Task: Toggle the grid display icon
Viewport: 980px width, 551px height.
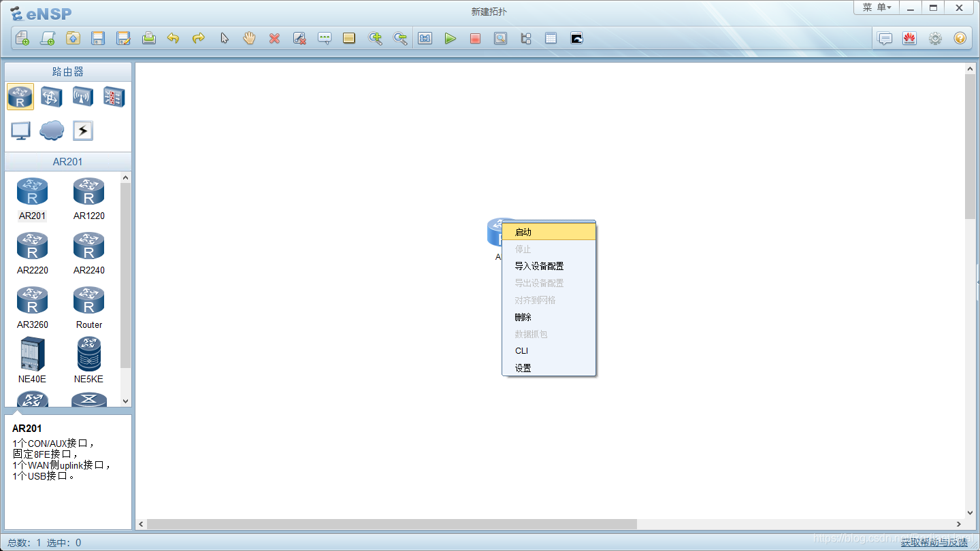Action: (x=551, y=38)
